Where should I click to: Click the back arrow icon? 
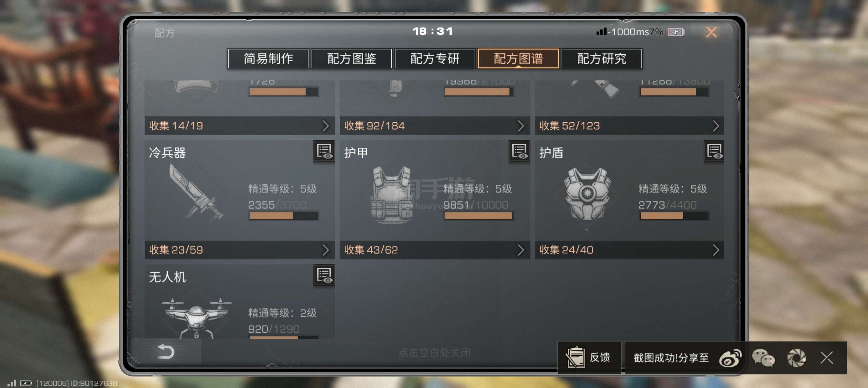(166, 352)
